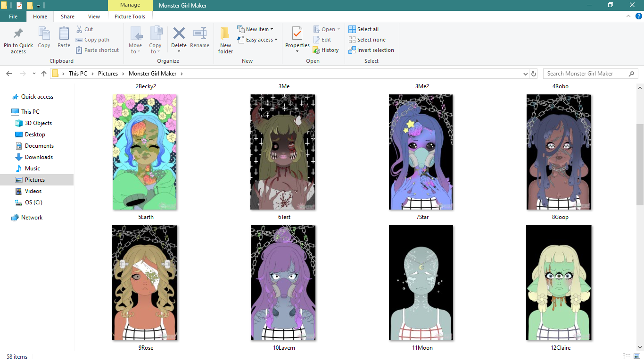Refresh the Monster Girl Maker folder
Viewport: 644px width, 362px height.
point(534,74)
